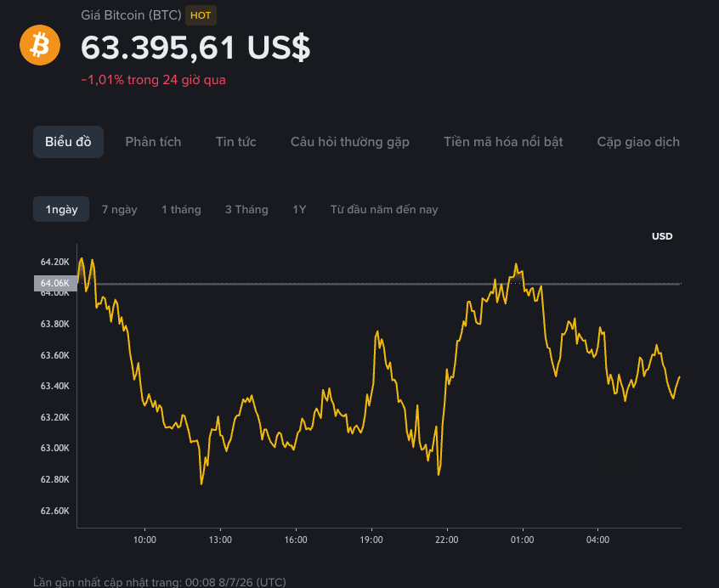Click the 64.06K price marker label
This screenshot has height=588, width=719.
tap(55, 283)
